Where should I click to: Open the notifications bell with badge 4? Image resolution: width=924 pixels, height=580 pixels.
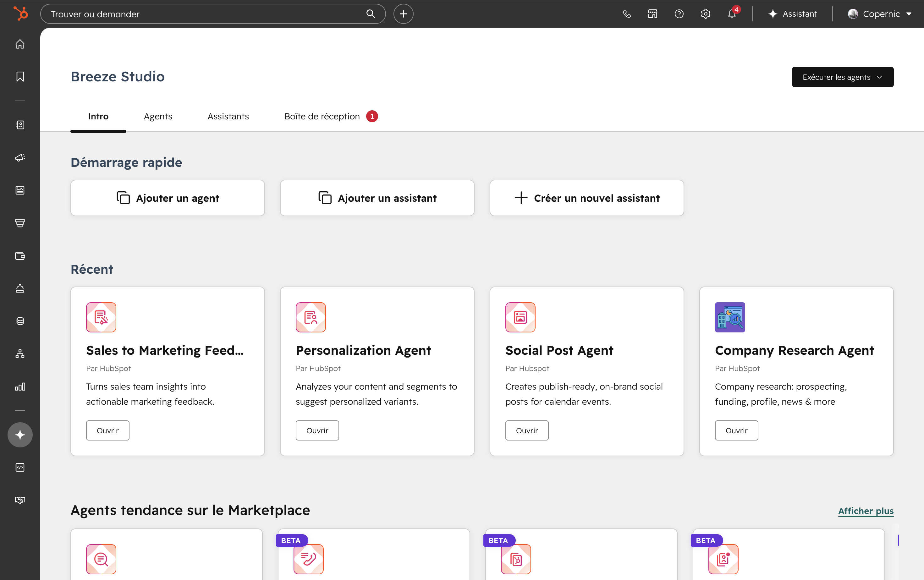[x=732, y=14]
